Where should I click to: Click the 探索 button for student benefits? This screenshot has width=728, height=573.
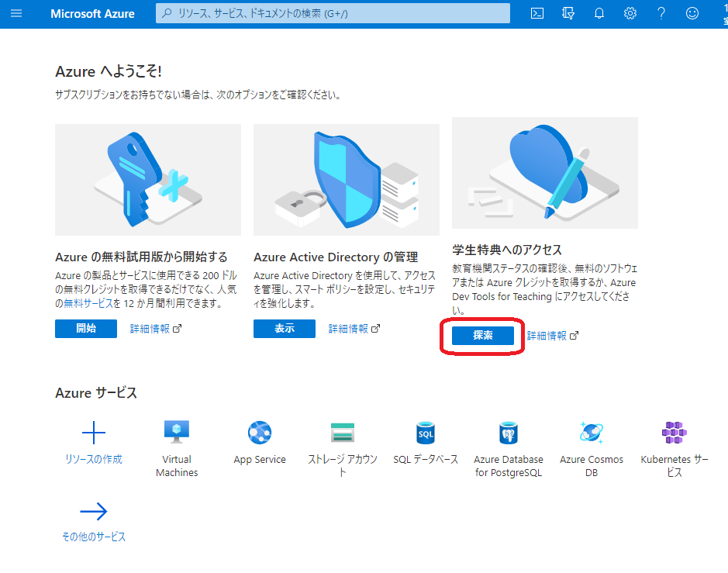pos(483,335)
